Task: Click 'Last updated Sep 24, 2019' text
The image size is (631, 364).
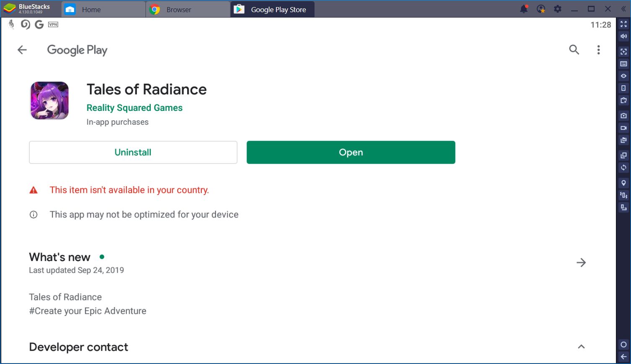Action: coord(76,270)
